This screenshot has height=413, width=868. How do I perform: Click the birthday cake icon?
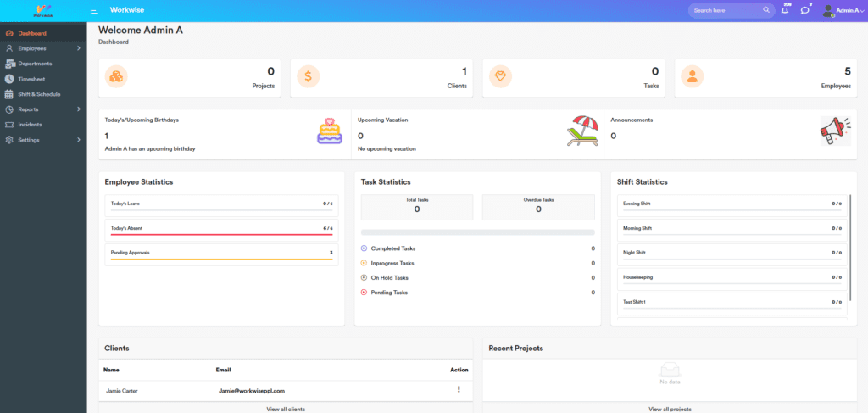coord(329,131)
